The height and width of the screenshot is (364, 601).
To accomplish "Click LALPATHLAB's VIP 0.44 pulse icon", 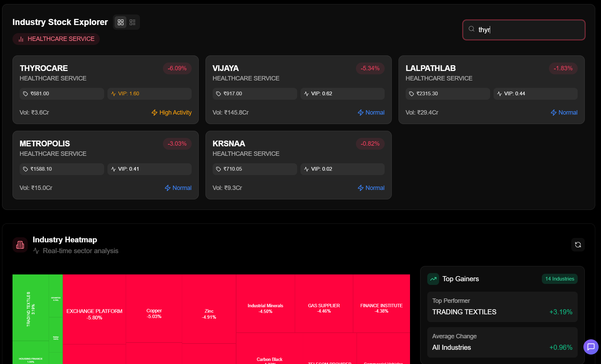I will 500,94.
